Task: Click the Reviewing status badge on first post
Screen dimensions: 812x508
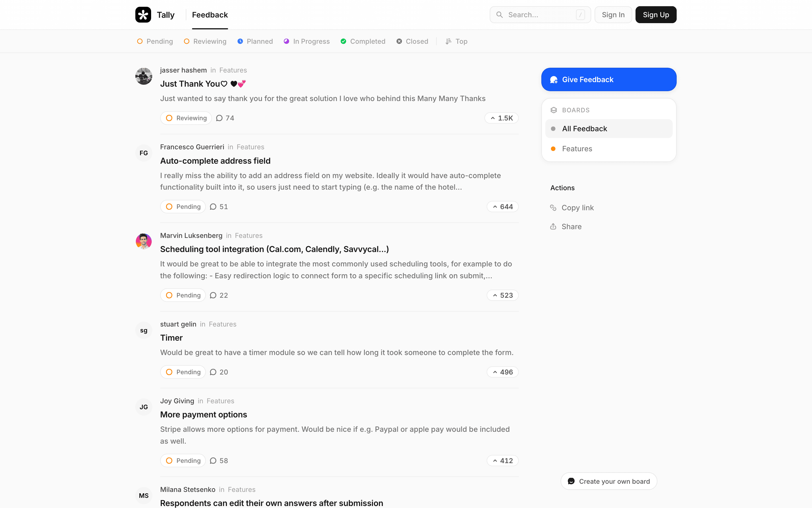Action: click(x=186, y=118)
